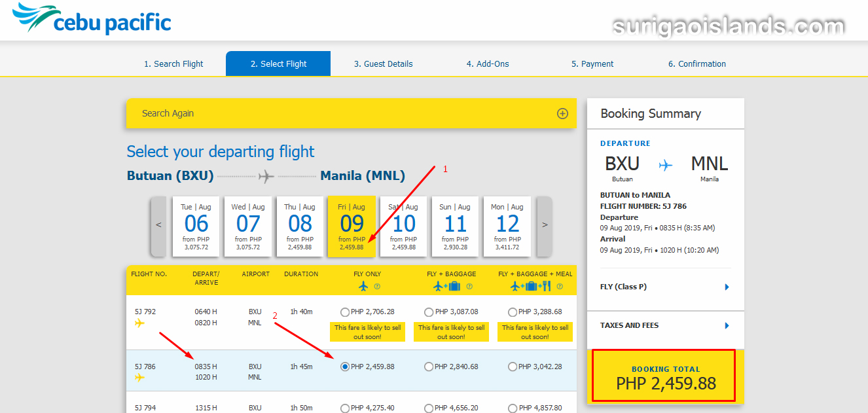Image resolution: width=868 pixels, height=413 pixels.
Task: Click the gray plane icon between Butuan and Manila
Action: click(266, 176)
